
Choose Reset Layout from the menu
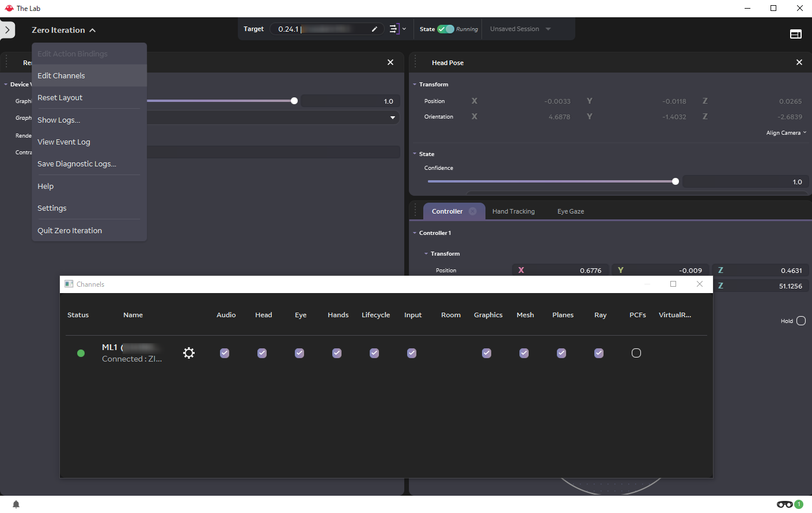point(89,97)
